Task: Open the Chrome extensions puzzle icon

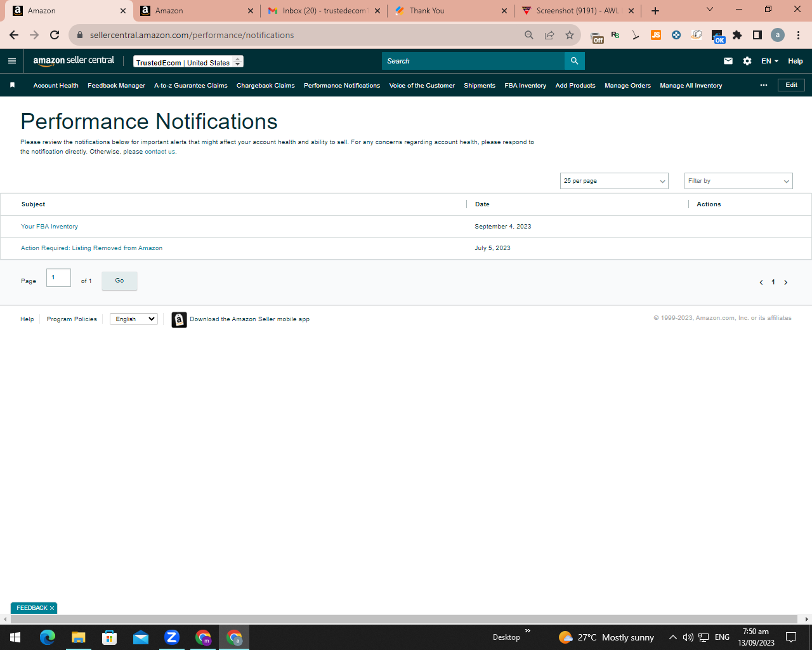Action: [x=737, y=35]
